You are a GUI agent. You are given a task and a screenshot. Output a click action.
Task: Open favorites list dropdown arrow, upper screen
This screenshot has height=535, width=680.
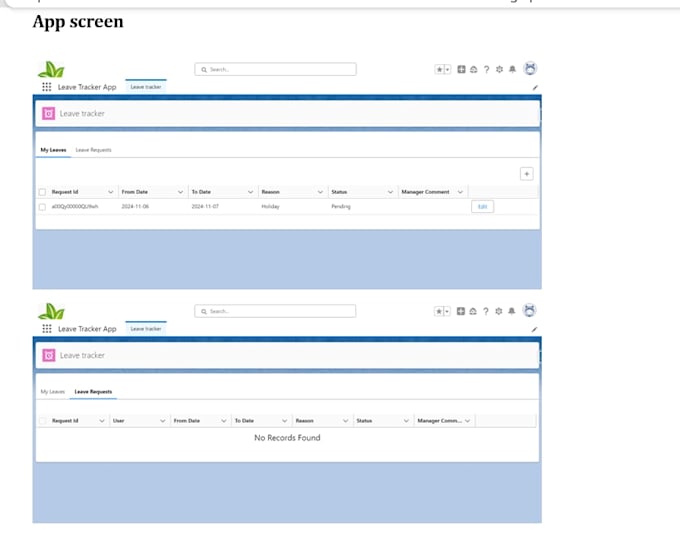[x=448, y=69]
